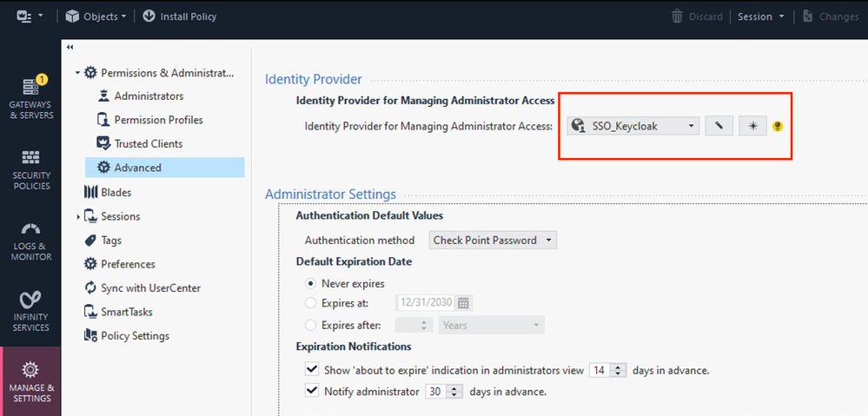Select the Expires after radio option

311,325
